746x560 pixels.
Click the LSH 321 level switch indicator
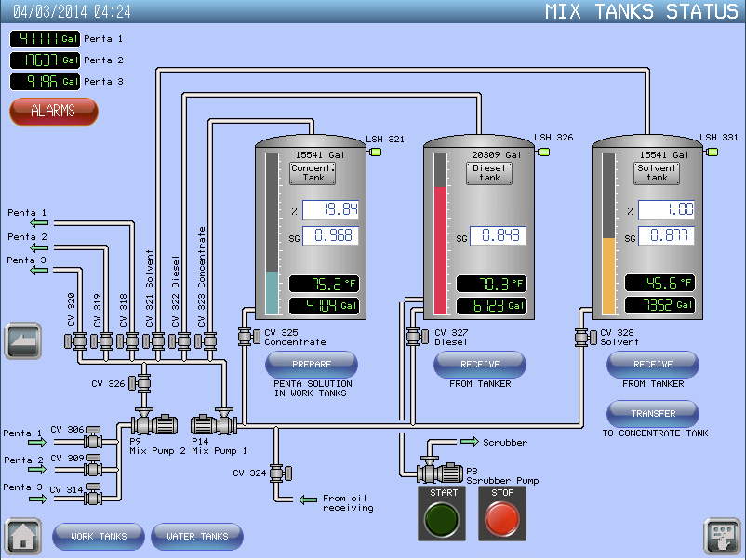click(x=376, y=153)
